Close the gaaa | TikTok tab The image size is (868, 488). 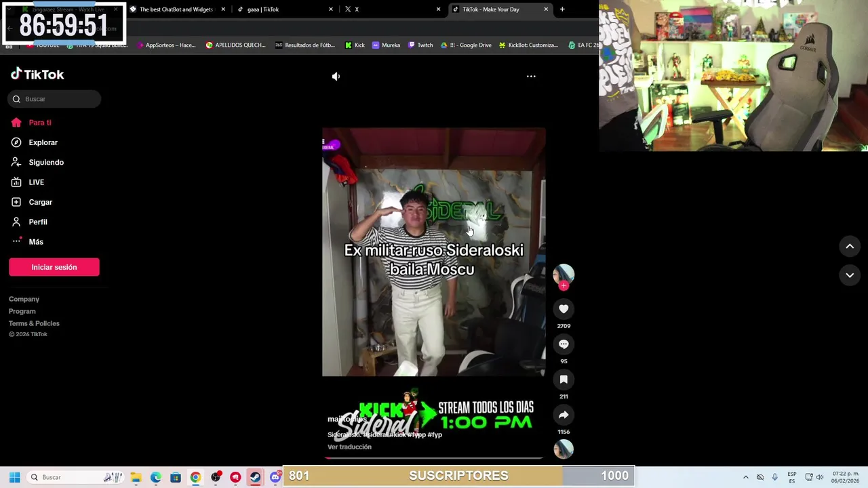click(x=331, y=9)
